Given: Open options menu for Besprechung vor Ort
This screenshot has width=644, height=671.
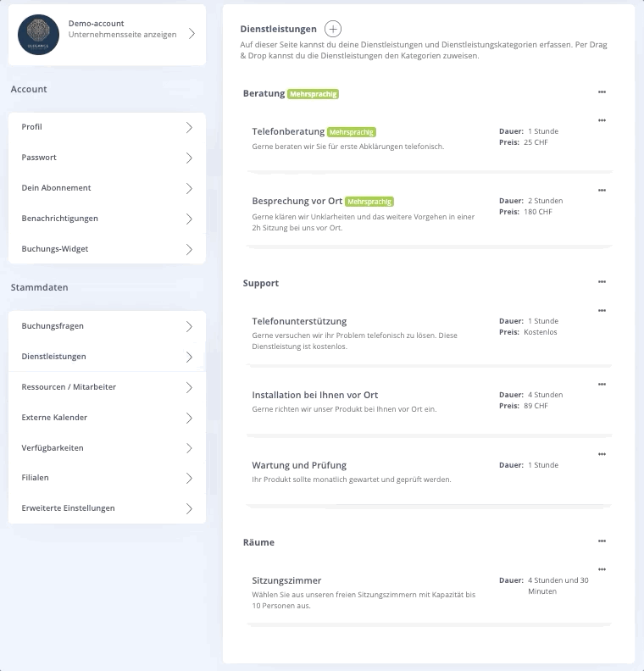Looking at the screenshot, I should coord(602,190).
